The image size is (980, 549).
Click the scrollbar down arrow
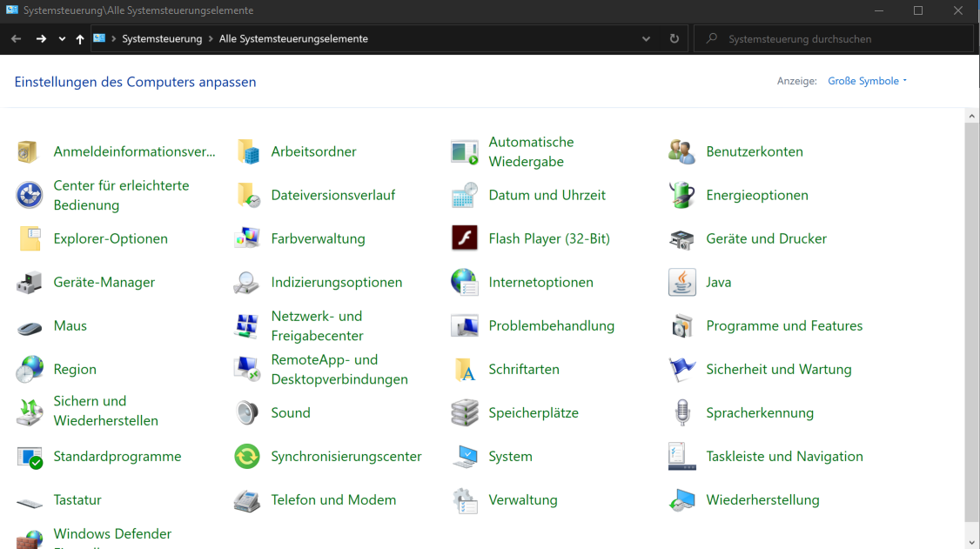(x=971, y=542)
